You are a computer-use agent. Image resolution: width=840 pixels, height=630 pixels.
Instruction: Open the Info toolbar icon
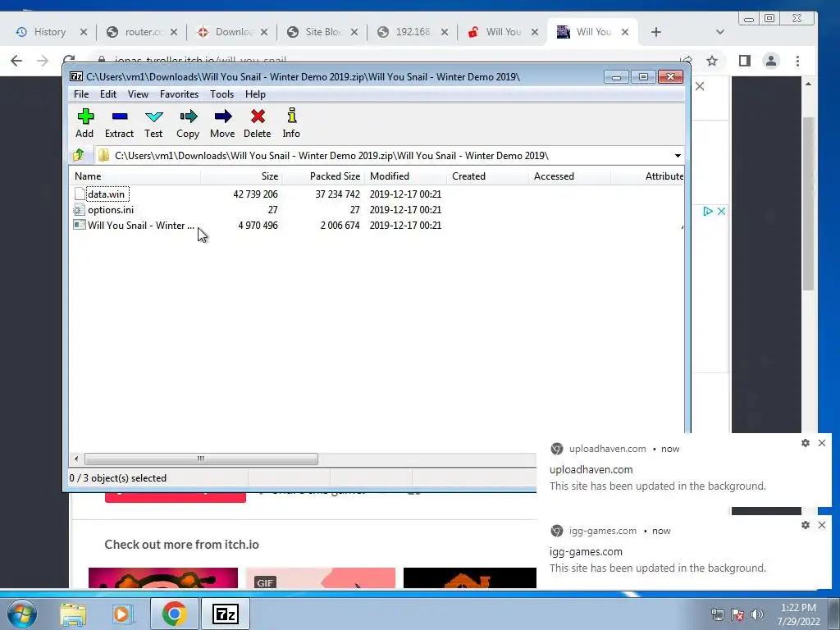291,123
